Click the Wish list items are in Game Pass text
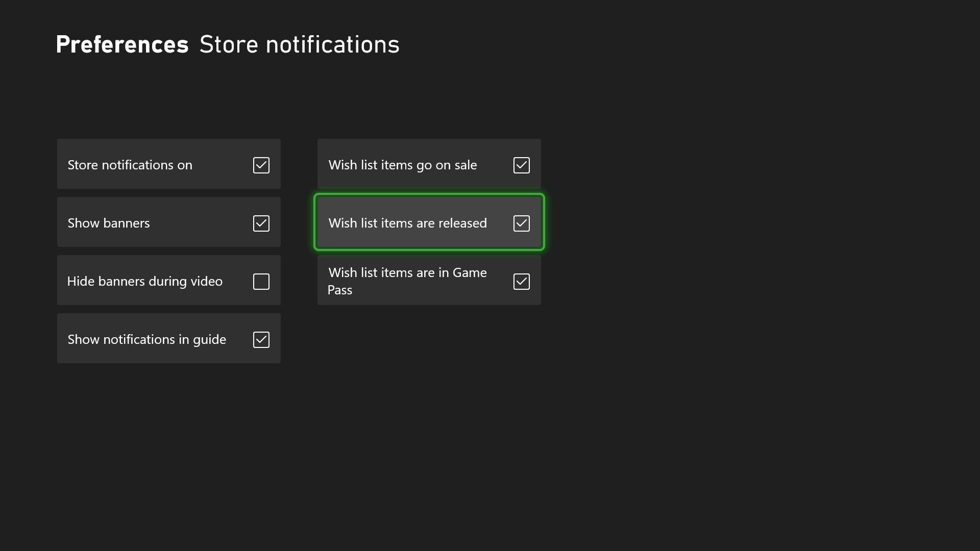 (x=407, y=273)
